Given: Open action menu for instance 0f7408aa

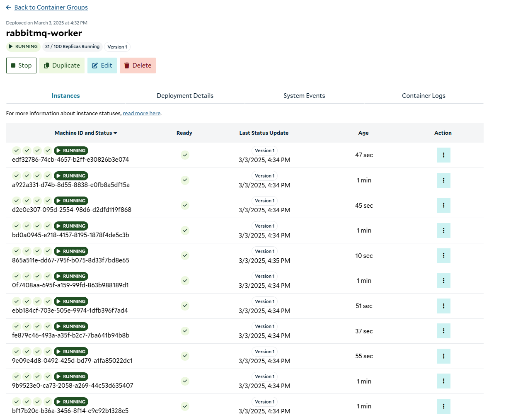Looking at the screenshot, I should point(443,281).
